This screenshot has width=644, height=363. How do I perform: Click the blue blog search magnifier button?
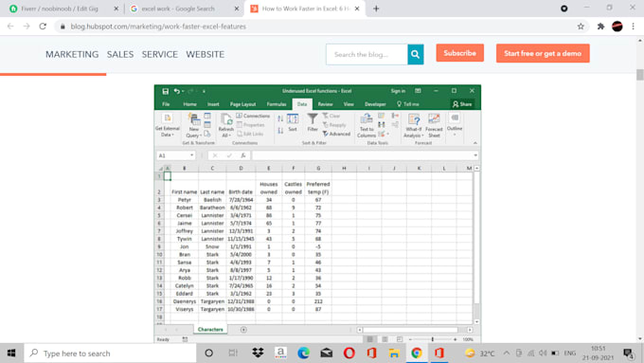click(x=415, y=54)
